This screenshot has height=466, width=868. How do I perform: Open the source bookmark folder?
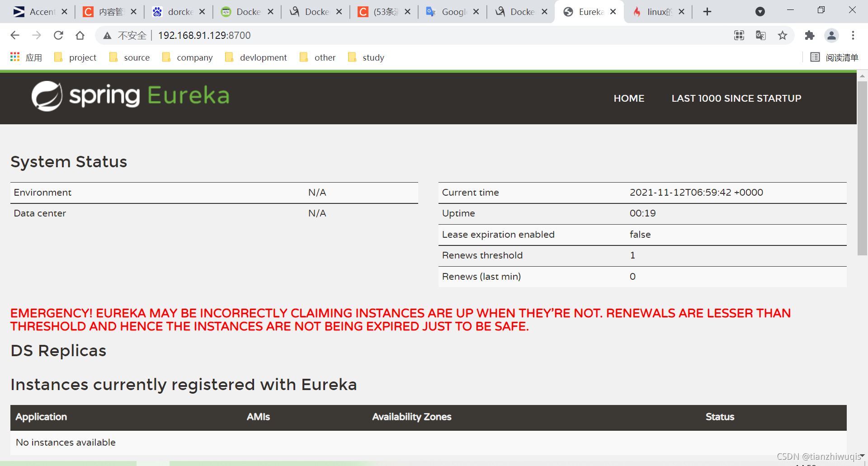(x=129, y=57)
